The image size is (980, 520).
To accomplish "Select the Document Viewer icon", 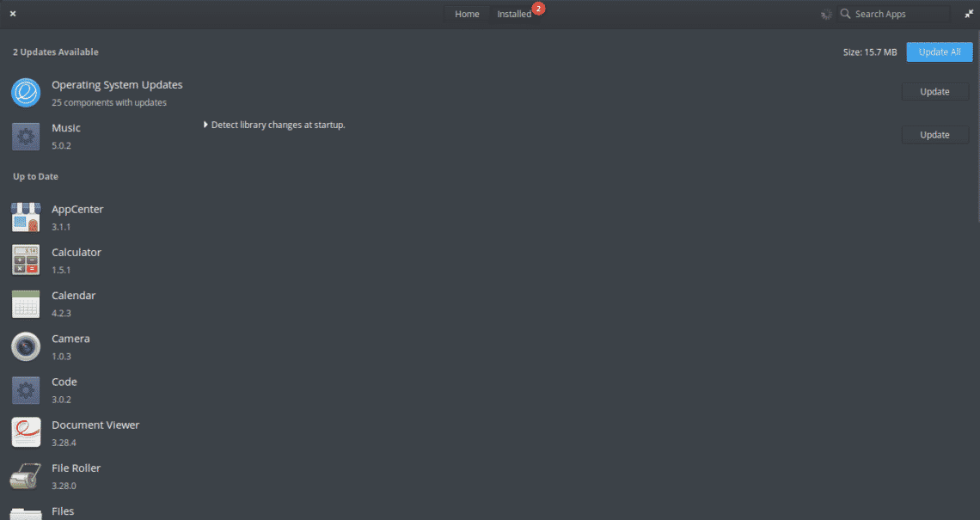I will click(26, 432).
